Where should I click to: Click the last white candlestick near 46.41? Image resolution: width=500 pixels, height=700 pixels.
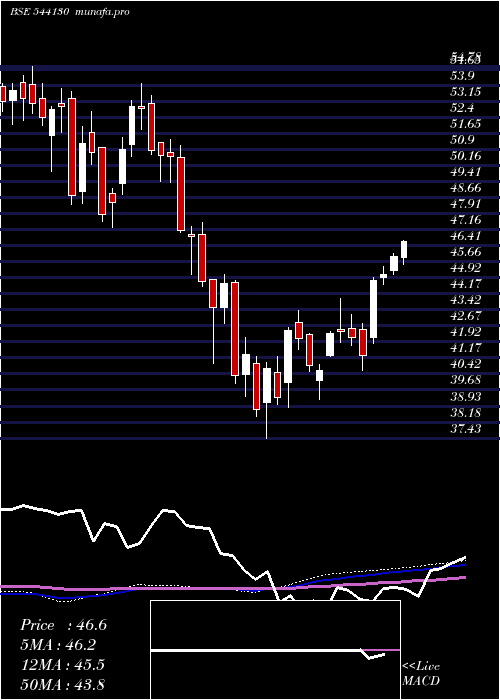pyautogui.click(x=404, y=250)
